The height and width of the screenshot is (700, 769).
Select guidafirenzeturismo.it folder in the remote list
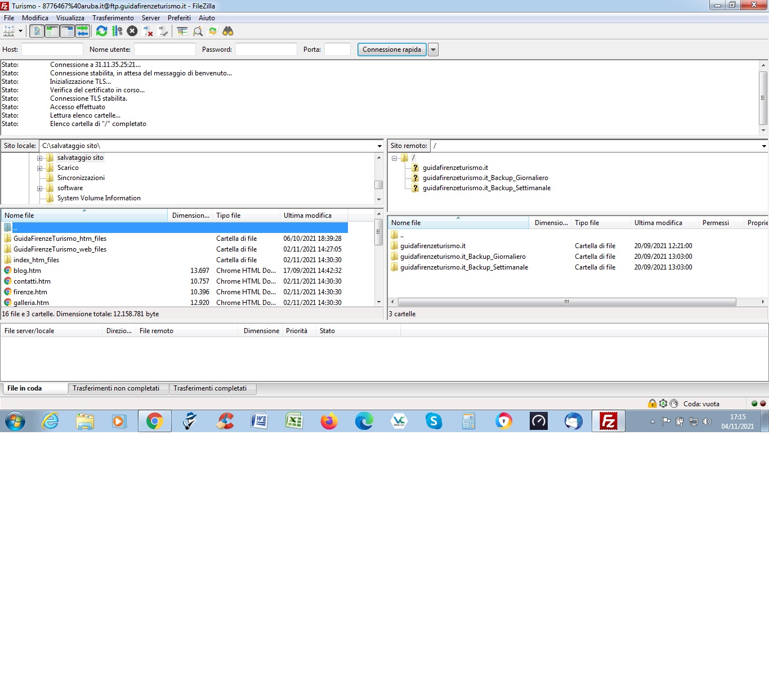(x=433, y=246)
